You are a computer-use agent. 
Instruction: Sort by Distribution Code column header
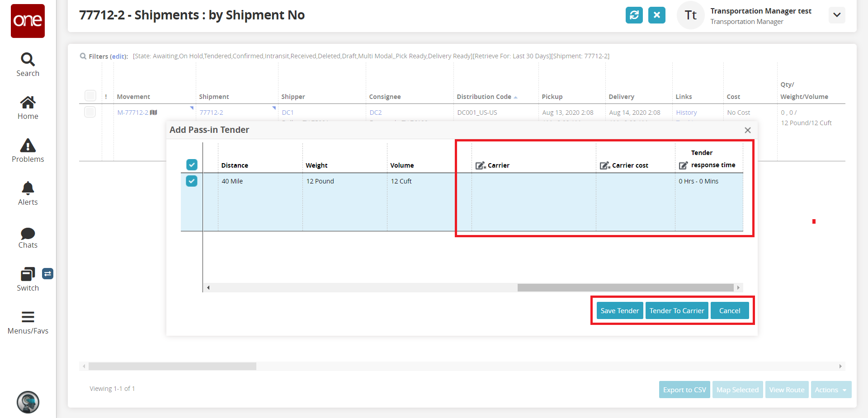(484, 97)
